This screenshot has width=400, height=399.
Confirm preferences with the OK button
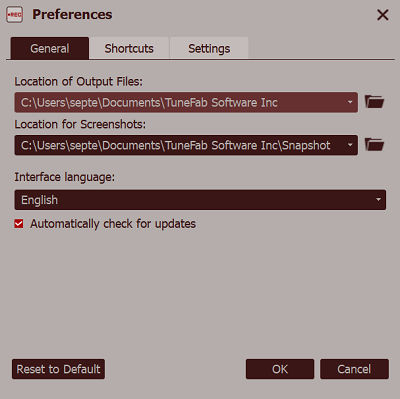coord(280,369)
